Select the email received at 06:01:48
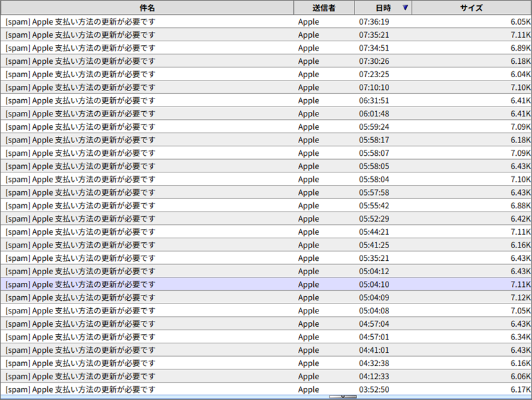The width and height of the screenshot is (532, 400). tap(266, 114)
